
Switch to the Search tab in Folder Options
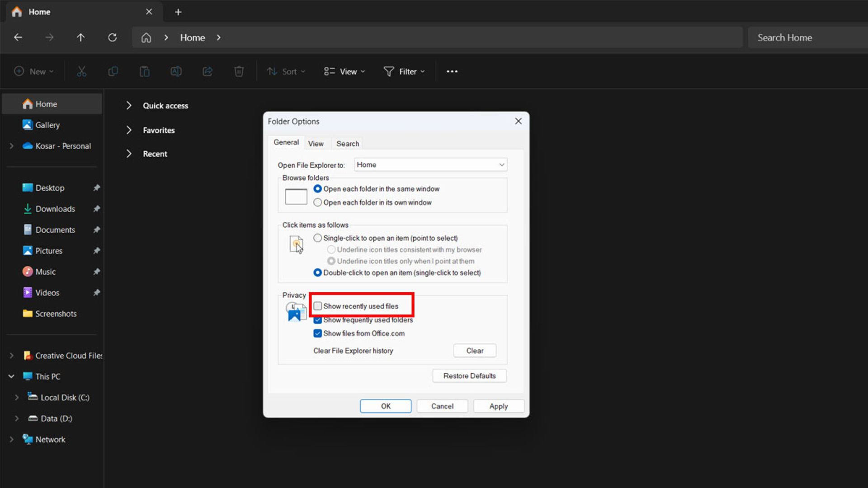coord(347,144)
